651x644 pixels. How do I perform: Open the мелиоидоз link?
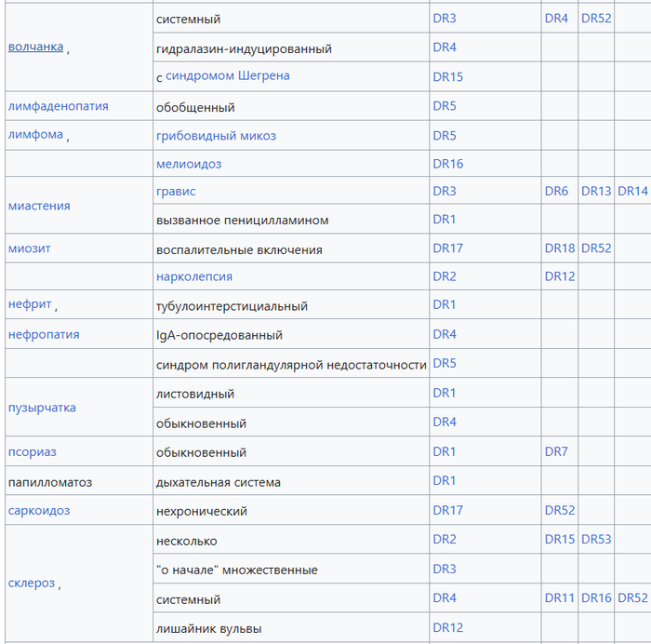(189, 164)
